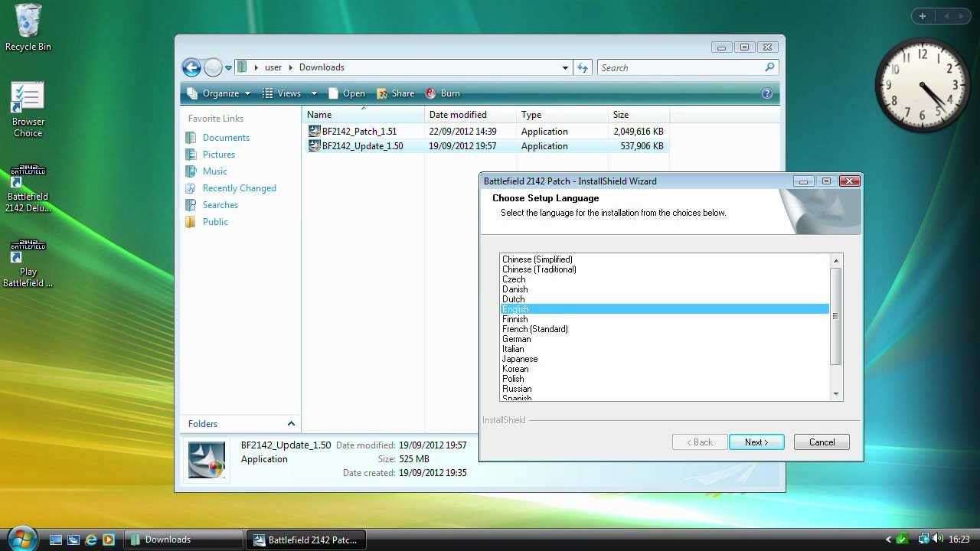Sort by the Name column header
980x551 pixels.
363,115
